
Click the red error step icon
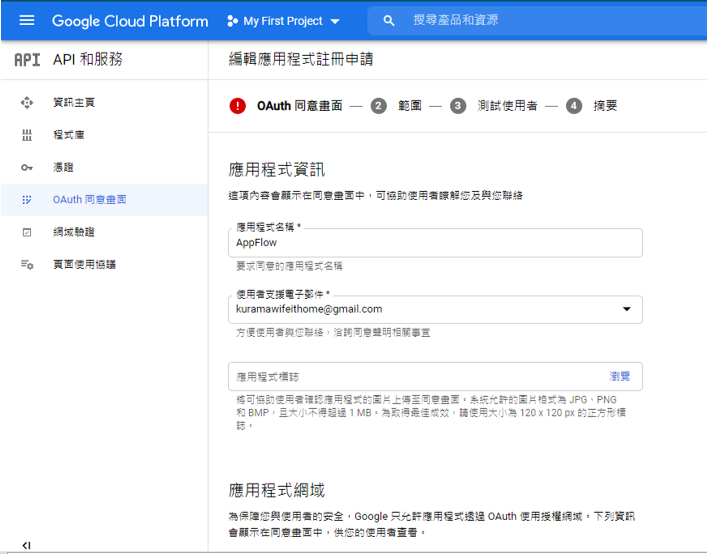click(x=238, y=106)
